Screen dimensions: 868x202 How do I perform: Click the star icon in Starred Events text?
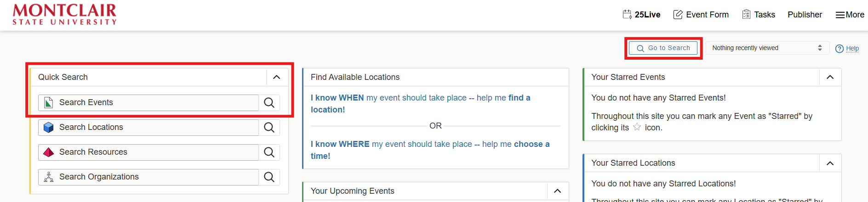[x=637, y=127]
